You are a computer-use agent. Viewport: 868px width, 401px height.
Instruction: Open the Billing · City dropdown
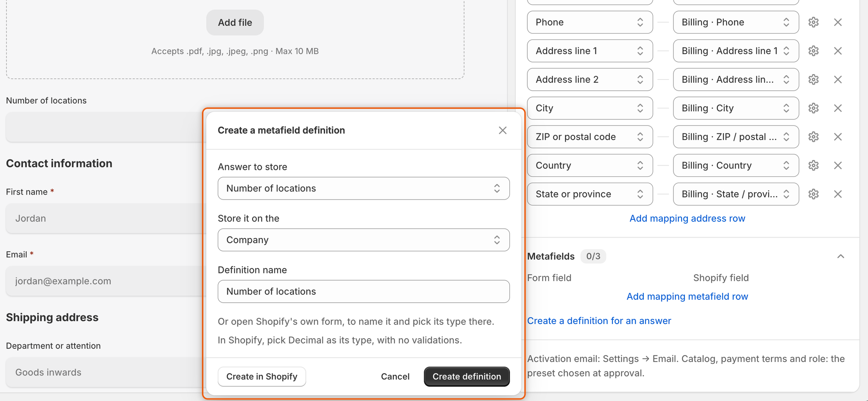click(x=736, y=108)
